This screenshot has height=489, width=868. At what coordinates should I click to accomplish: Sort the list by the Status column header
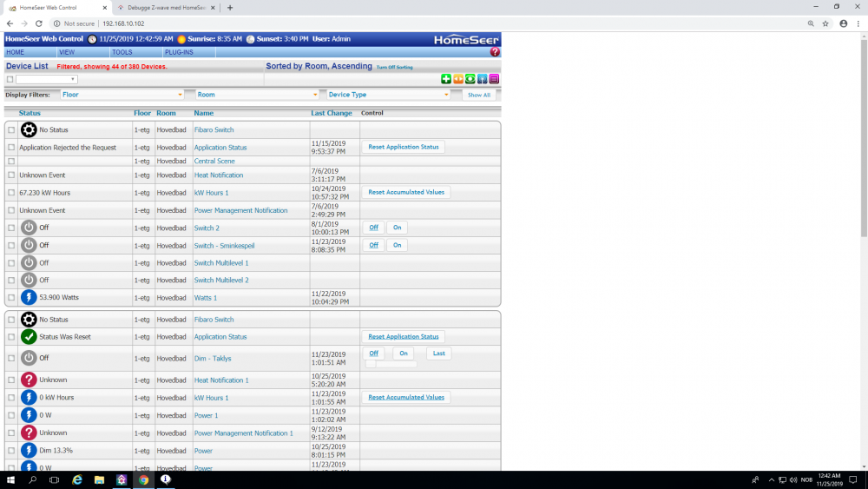(x=30, y=113)
